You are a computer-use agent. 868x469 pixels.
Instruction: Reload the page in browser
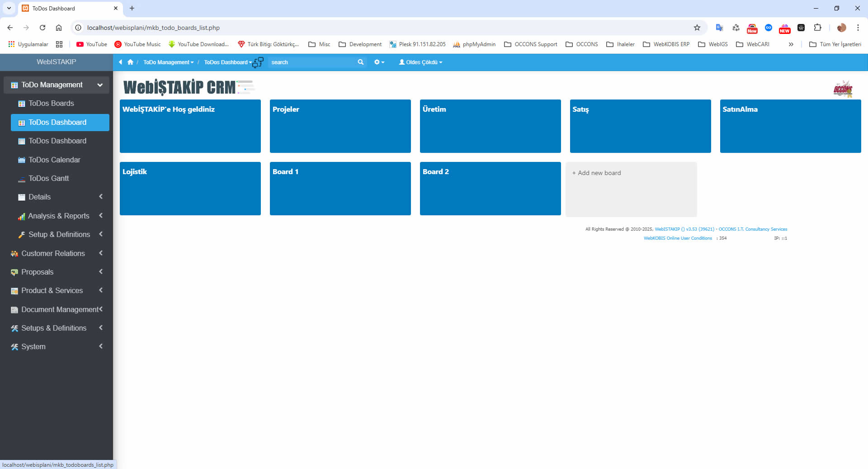tap(42, 28)
